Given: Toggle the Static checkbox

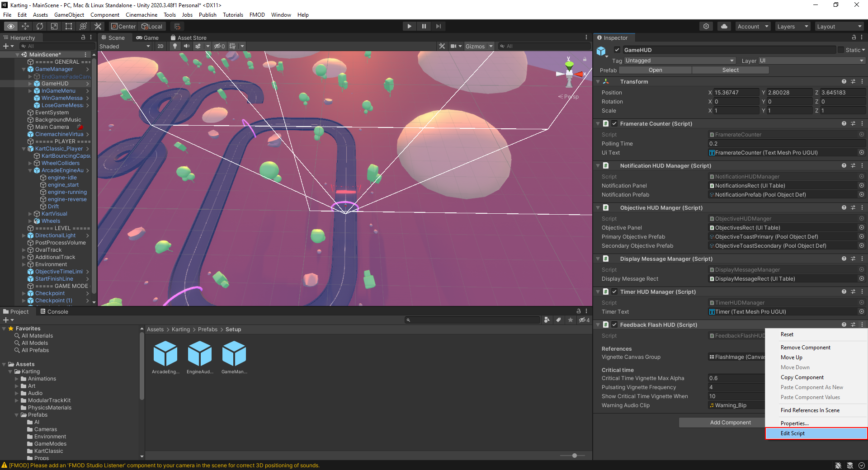Looking at the screenshot, I should click(x=841, y=50).
